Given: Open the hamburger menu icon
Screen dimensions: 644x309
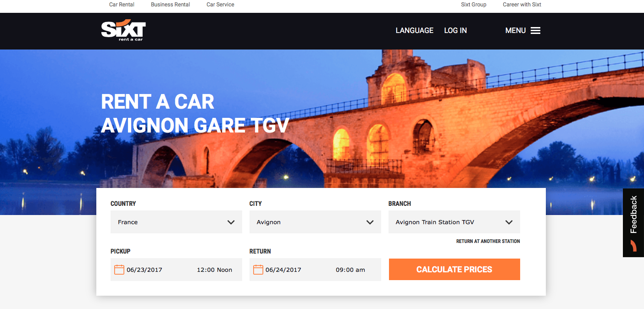Looking at the screenshot, I should click(x=535, y=31).
